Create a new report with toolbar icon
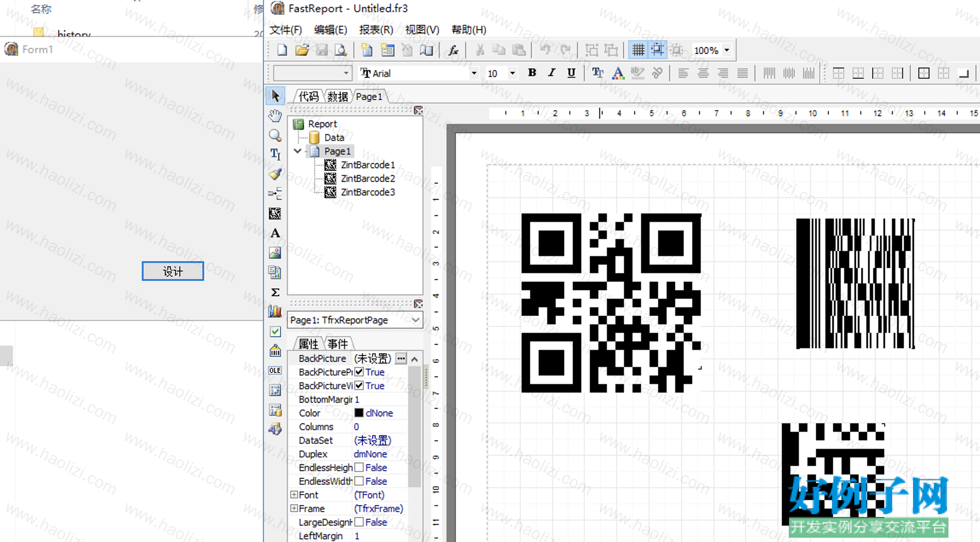 click(282, 50)
